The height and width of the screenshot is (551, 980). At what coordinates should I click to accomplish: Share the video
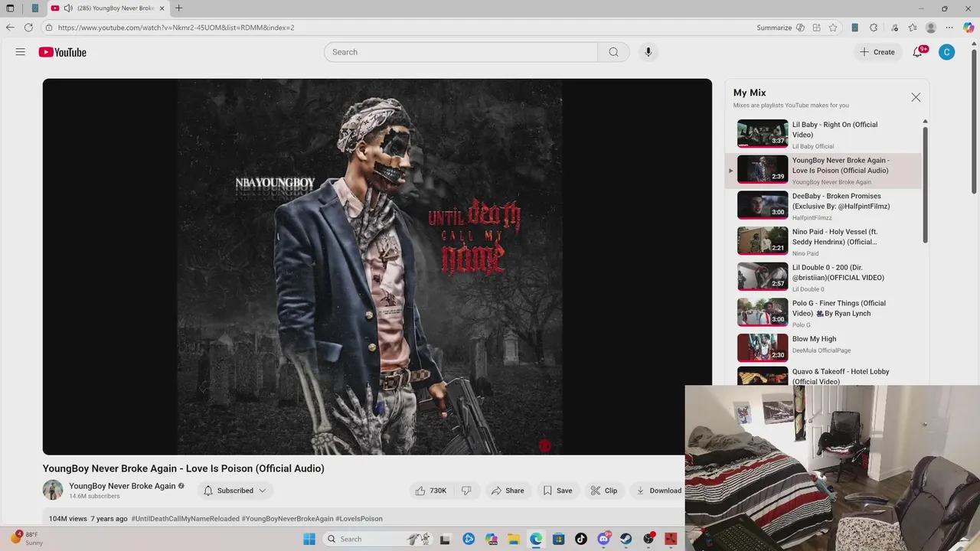[x=508, y=491]
